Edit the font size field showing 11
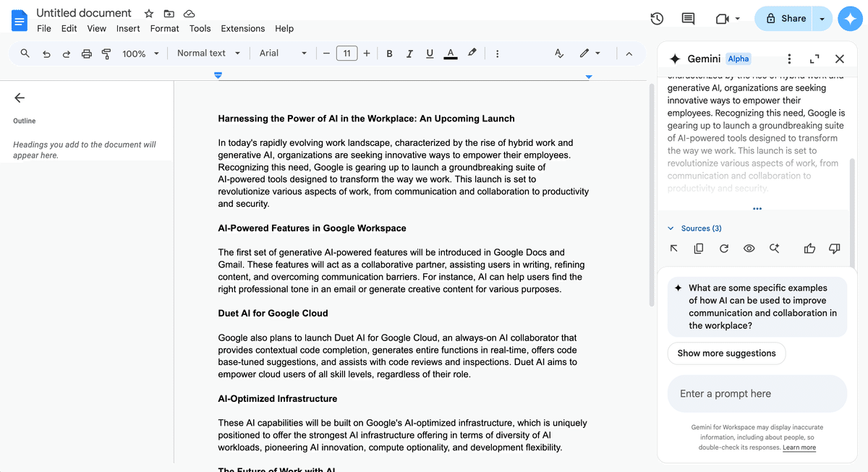This screenshot has height=472, width=868. (x=346, y=53)
